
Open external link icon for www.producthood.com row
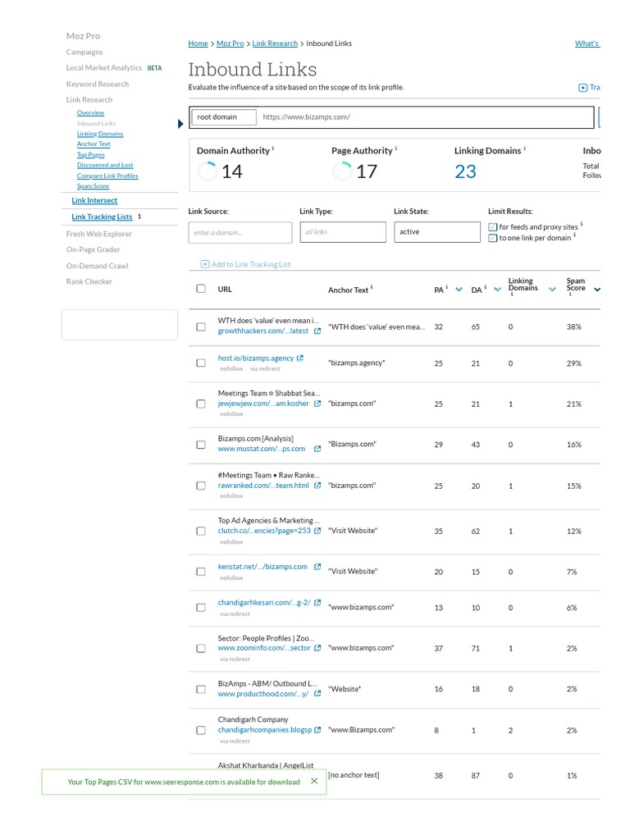pos(317,694)
